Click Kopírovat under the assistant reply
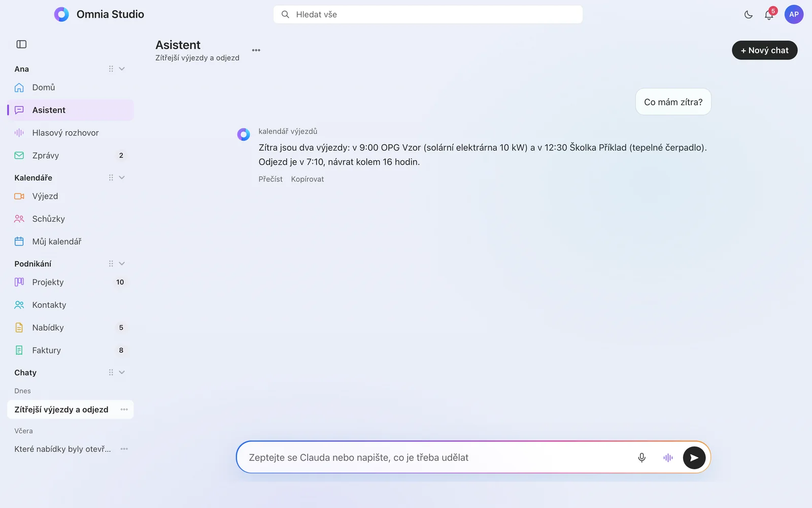This screenshot has width=812, height=508. 308,179
